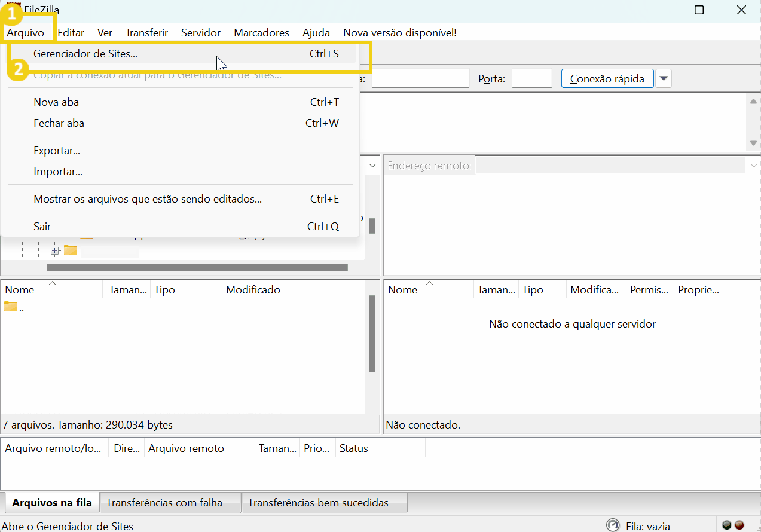Click remote pane 'Taman...' column header

(496, 290)
